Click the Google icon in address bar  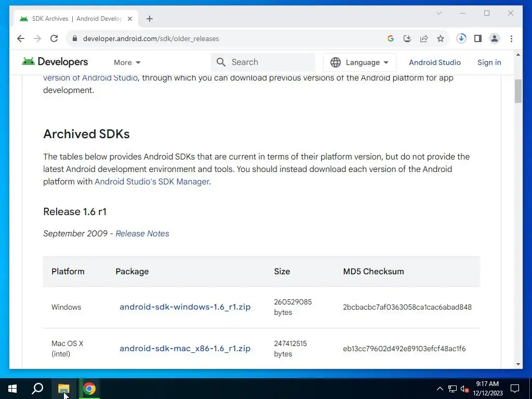coord(391,38)
